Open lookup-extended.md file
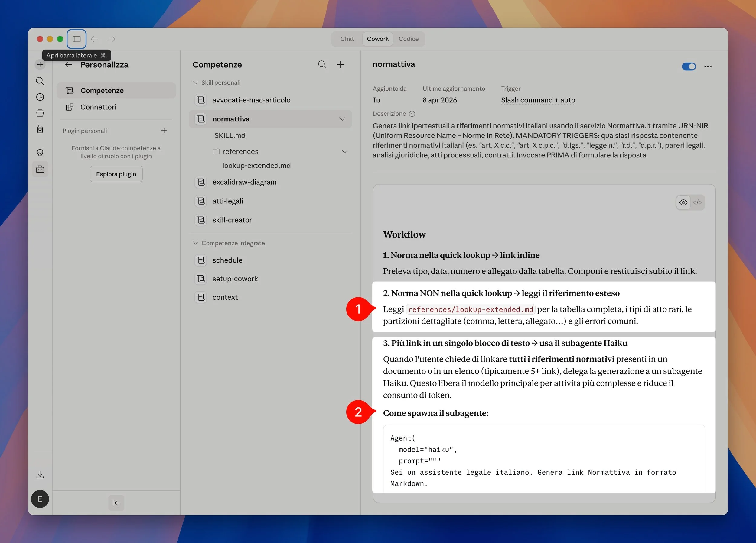Image resolution: width=756 pixels, height=543 pixels. pos(256,166)
